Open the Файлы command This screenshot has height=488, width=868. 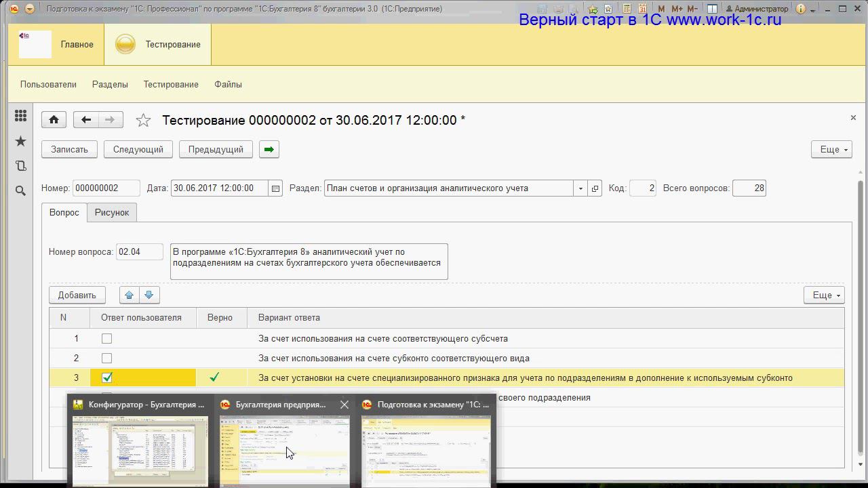(228, 85)
